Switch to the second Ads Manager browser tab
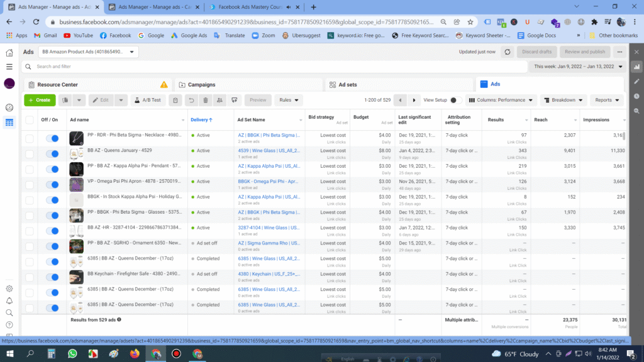Viewport: 644px width, 362px height. (x=155, y=7)
